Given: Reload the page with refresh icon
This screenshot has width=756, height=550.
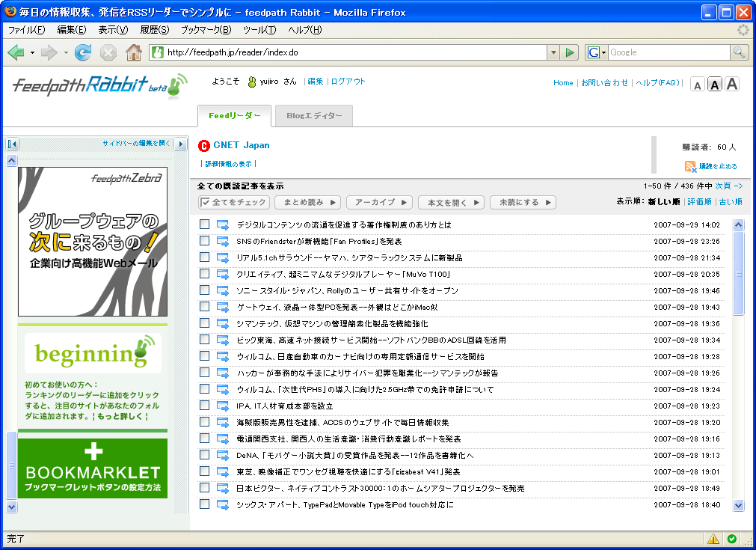Looking at the screenshot, I should pyautogui.click(x=83, y=52).
